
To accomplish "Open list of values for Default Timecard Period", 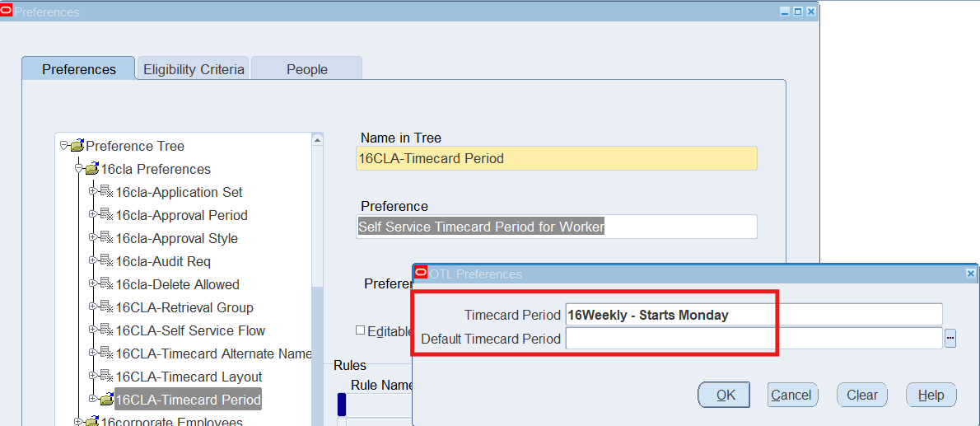I will click(x=950, y=339).
